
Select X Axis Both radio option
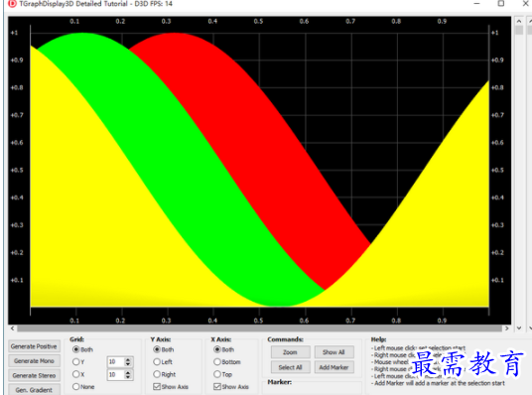tap(224, 349)
